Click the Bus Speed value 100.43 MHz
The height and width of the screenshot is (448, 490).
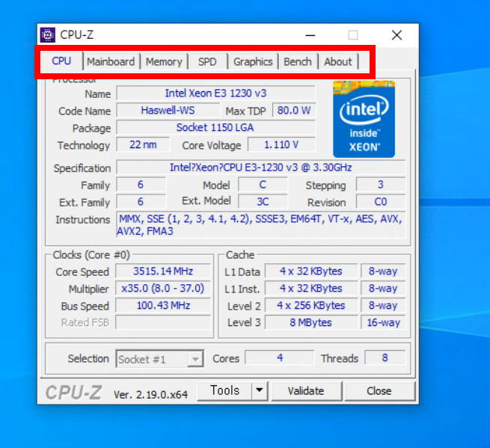click(163, 305)
